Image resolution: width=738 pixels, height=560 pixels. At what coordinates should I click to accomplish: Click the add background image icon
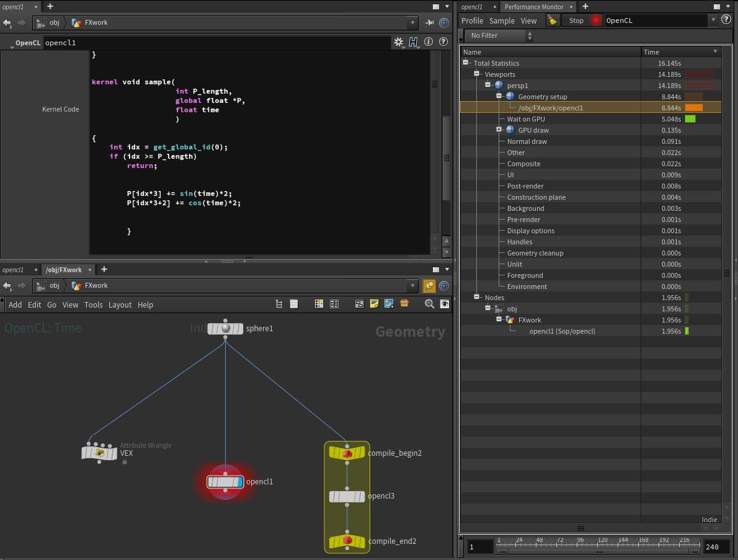coord(389,304)
